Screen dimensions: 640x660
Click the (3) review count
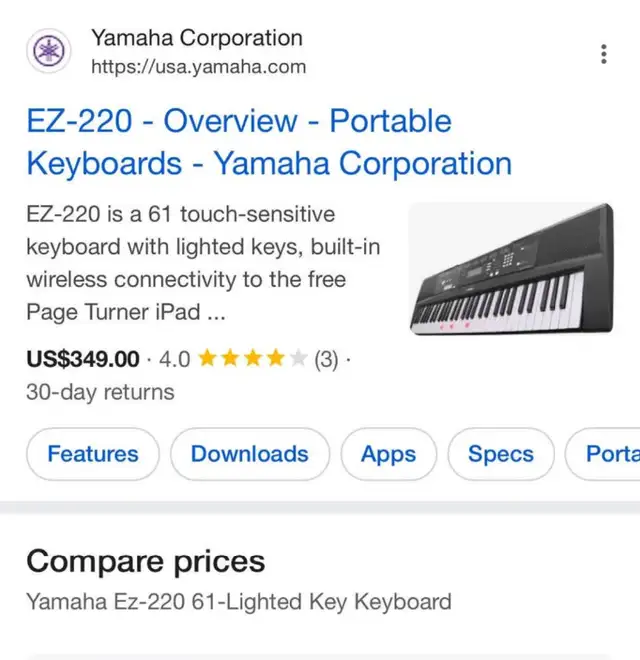(x=326, y=359)
